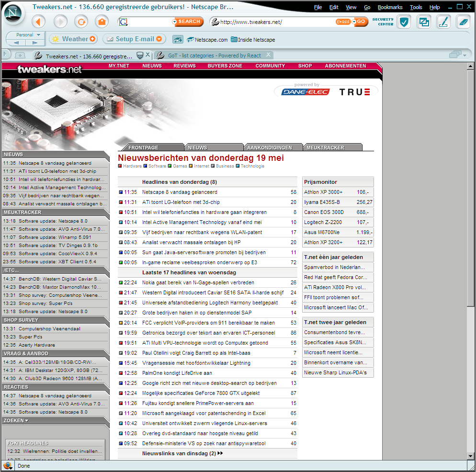Click the popup windows toolbar icon
Screen dimensions: 476x472
coord(424,22)
